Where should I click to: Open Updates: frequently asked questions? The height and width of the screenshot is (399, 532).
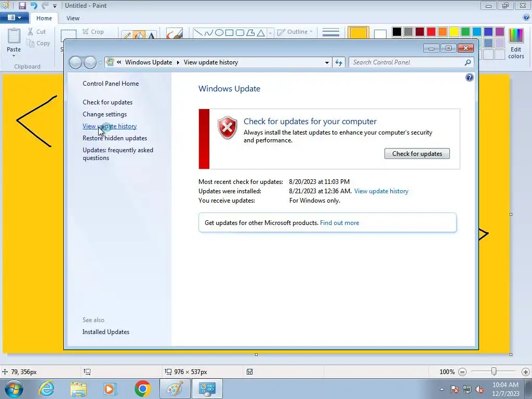click(x=118, y=154)
